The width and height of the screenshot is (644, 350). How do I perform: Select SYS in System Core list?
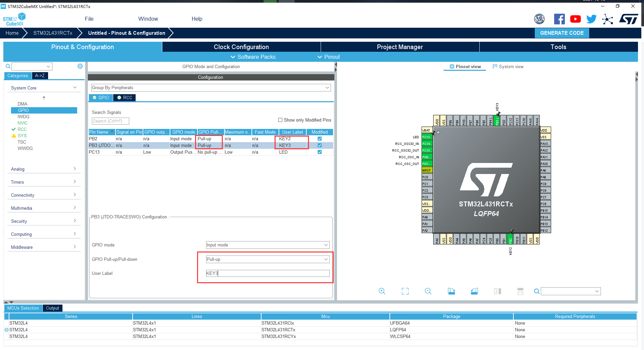point(22,136)
